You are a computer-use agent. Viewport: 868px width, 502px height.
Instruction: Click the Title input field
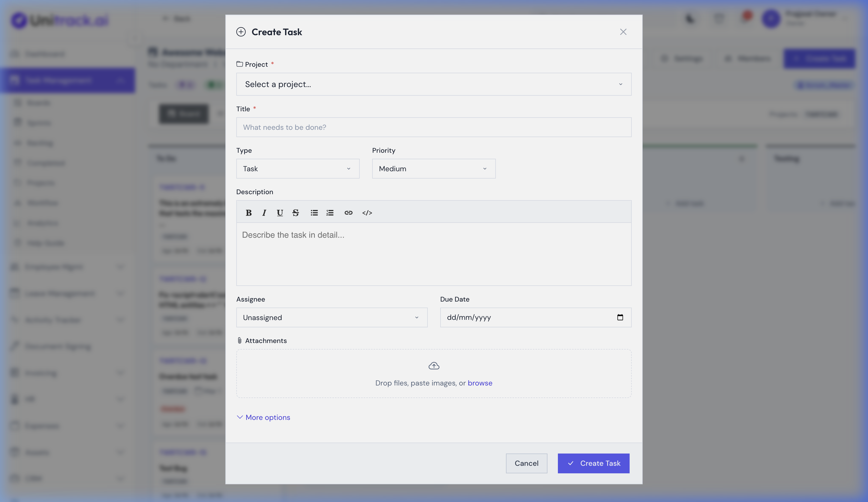click(433, 127)
